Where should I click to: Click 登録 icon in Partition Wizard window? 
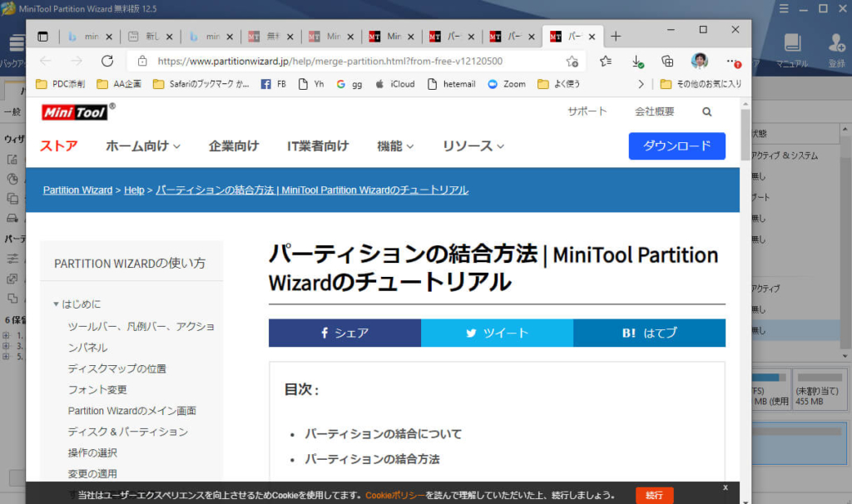(836, 51)
